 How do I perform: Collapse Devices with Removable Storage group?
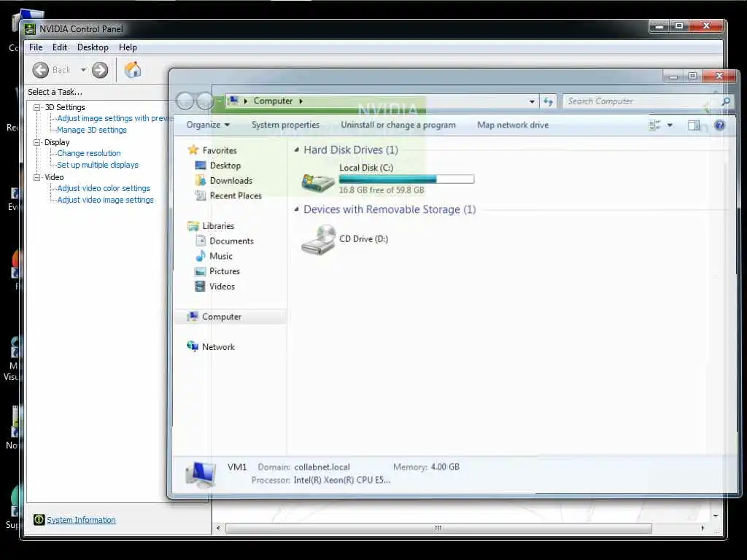[x=297, y=209]
